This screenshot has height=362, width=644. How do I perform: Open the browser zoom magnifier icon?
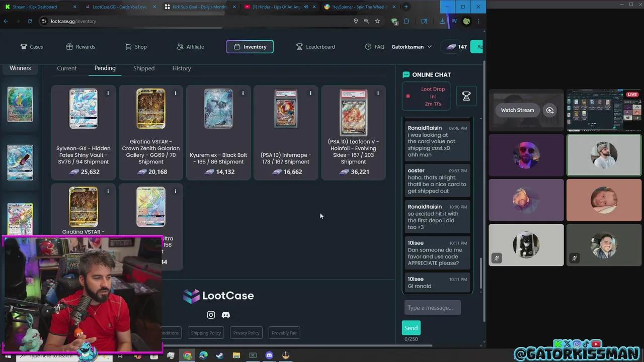(x=366, y=21)
